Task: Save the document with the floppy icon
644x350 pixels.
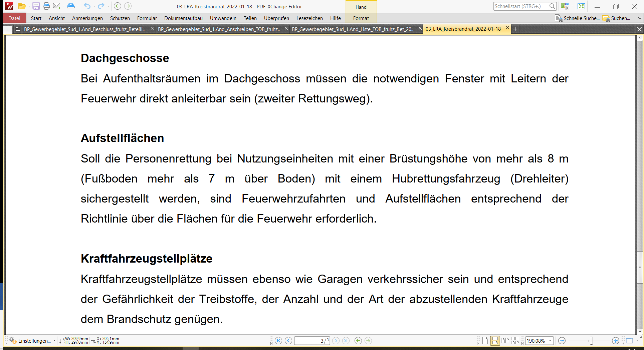Action: pos(36,6)
